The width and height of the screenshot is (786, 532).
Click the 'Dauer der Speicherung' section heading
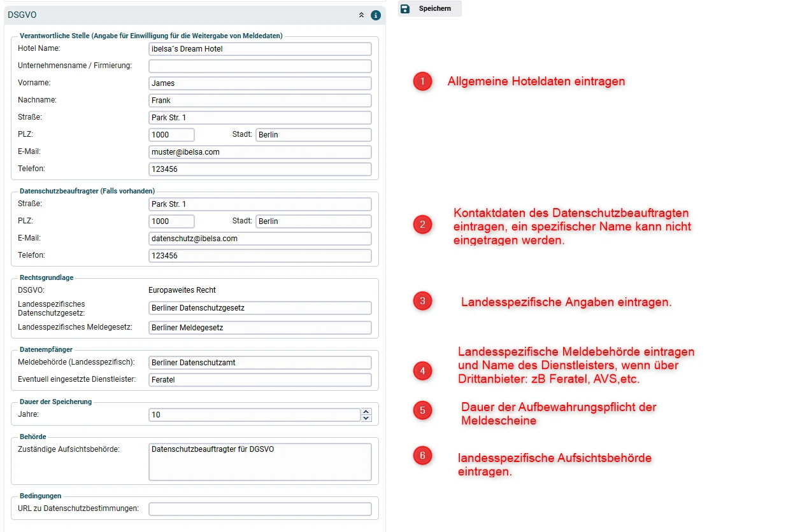point(56,402)
